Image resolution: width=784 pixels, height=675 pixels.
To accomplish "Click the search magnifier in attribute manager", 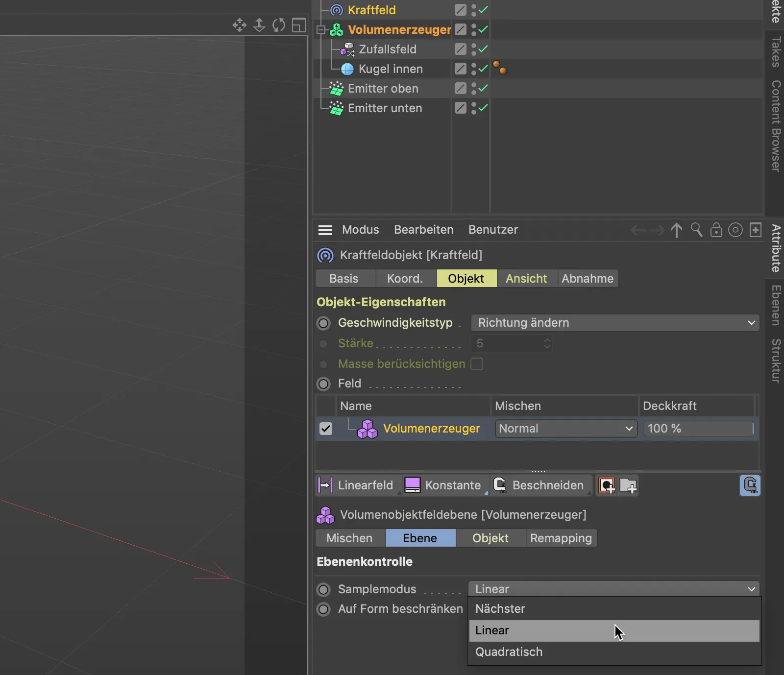I will [696, 230].
